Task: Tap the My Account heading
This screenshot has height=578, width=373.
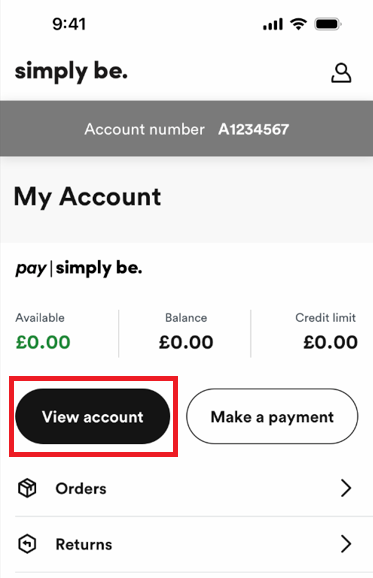Action: (x=87, y=197)
